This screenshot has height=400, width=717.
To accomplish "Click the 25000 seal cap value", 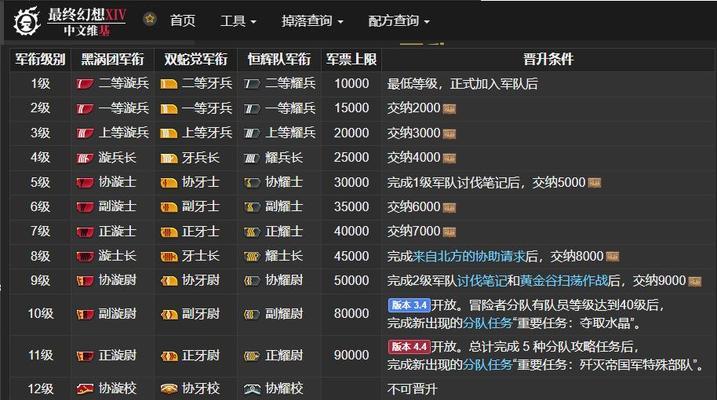I will click(351, 158).
